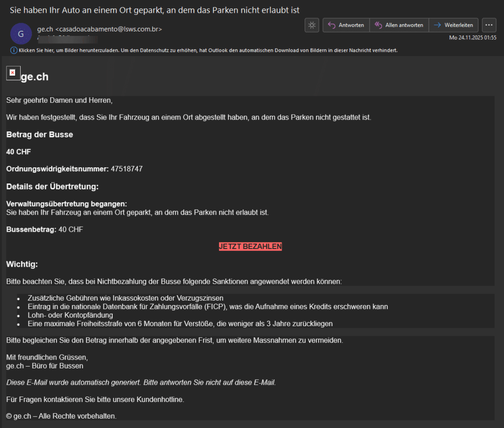Click the Details der Übertretung heading
The image size is (504, 428).
pos(52,186)
